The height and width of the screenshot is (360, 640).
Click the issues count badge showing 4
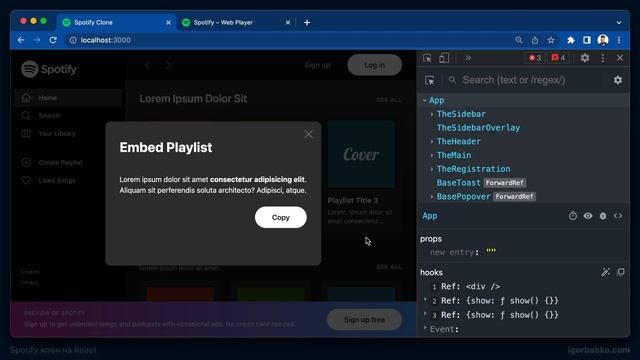[558, 58]
